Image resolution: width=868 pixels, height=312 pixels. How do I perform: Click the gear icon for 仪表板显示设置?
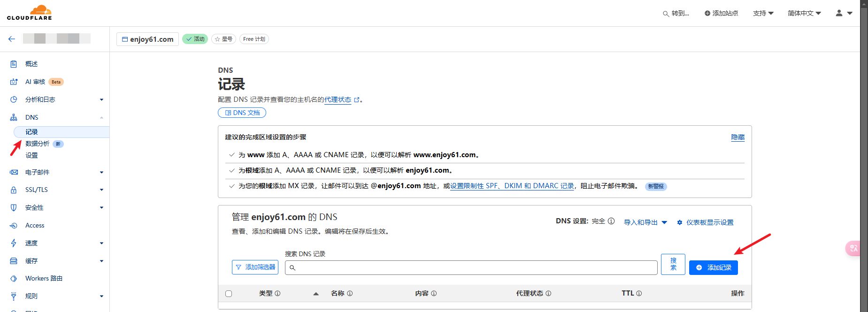coord(680,222)
